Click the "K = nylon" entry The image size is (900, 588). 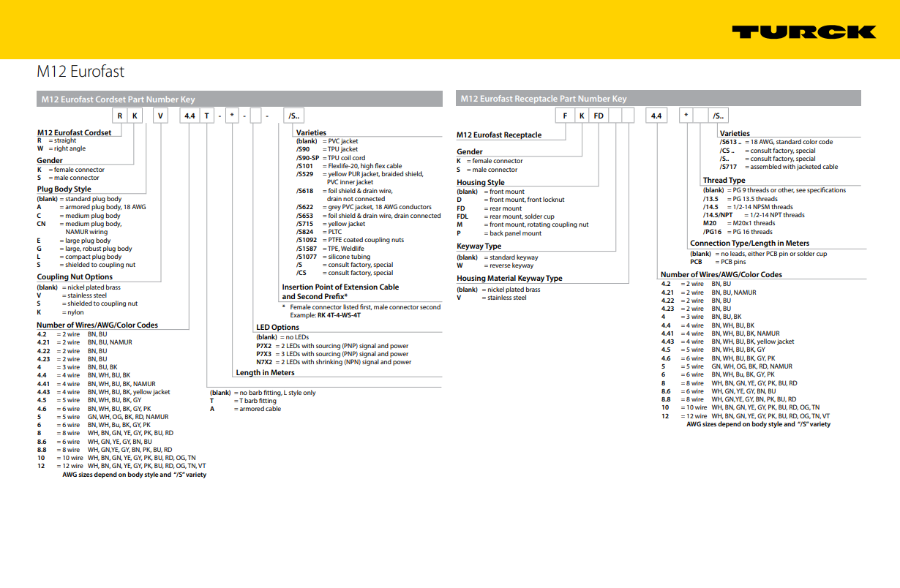click(61, 312)
